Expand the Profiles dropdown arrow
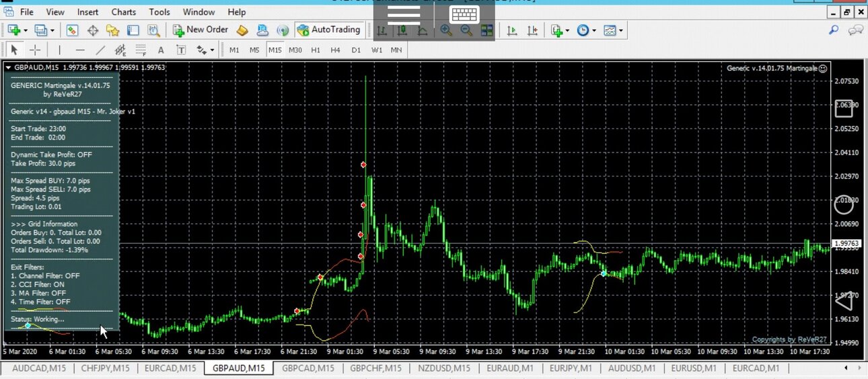The width and height of the screenshot is (868, 379). tap(52, 30)
